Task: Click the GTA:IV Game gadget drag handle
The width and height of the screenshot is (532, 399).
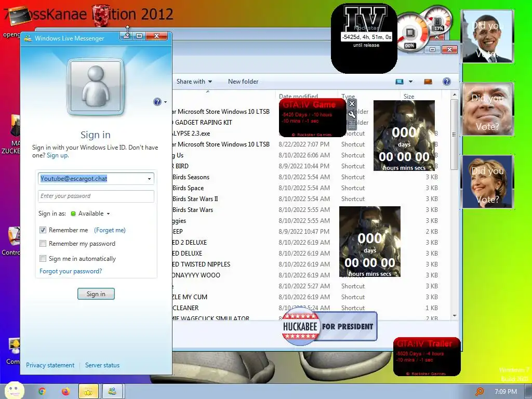Action: pyautogui.click(x=352, y=125)
